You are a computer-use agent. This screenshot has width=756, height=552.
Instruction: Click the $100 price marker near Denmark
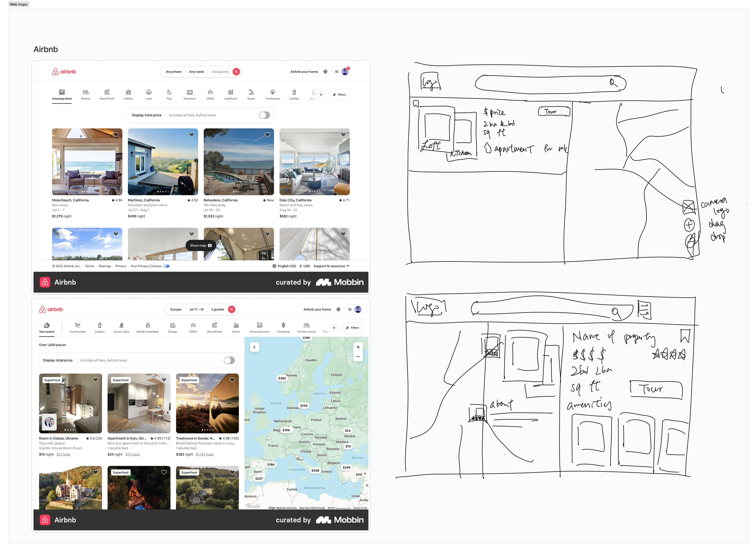click(304, 406)
